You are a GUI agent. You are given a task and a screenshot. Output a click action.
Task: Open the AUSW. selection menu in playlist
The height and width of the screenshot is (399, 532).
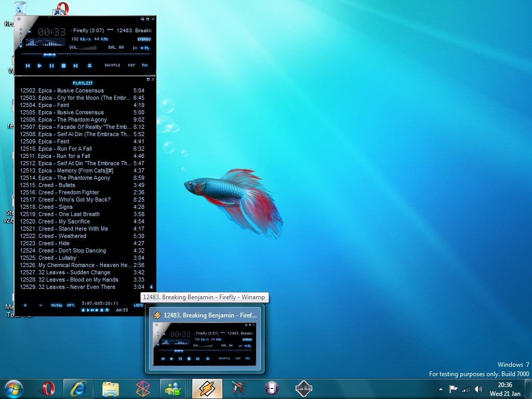(57, 305)
